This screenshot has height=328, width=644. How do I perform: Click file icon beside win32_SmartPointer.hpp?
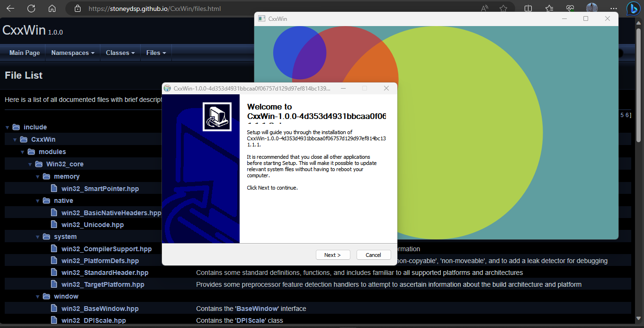pyautogui.click(x=54, y=189)
